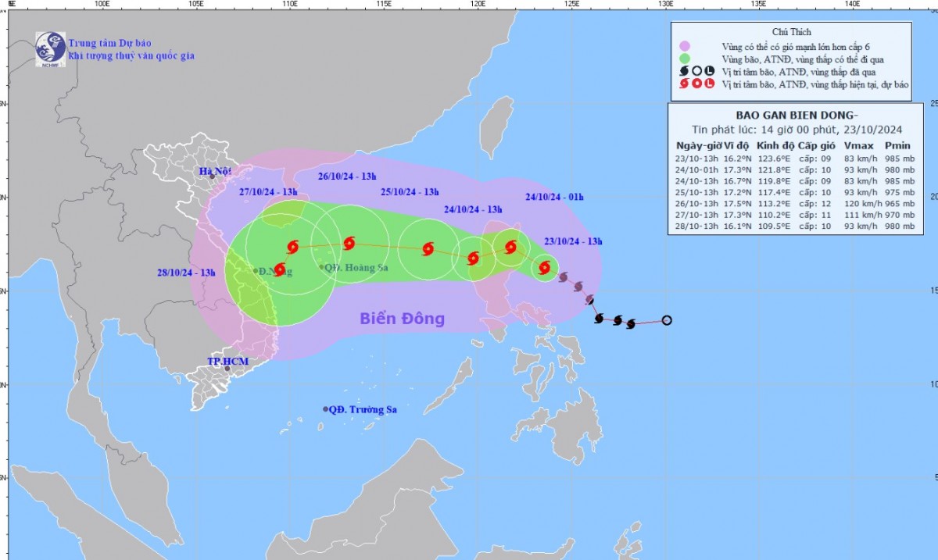Click the BAO GAN BIEN DONG table title

pos(797,116)
